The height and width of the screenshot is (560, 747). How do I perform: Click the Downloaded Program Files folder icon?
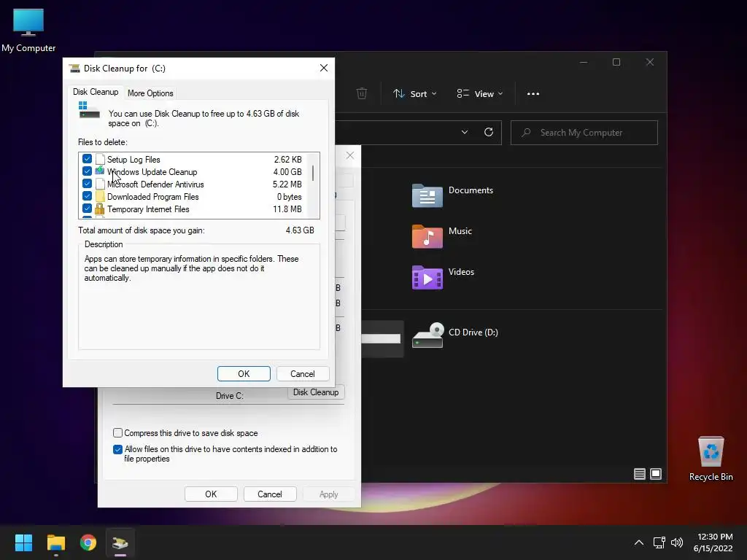pyautogui.click(x=100, y=196)
